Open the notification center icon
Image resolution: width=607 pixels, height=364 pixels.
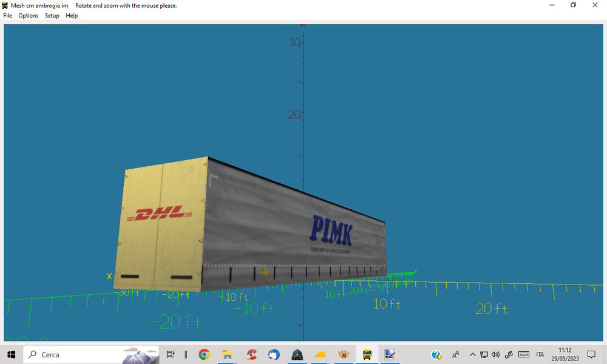tap(591, 354)
